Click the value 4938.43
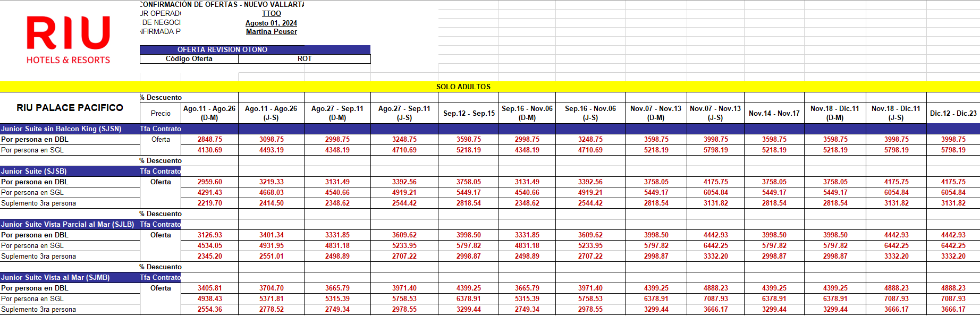The width and height of the screenshot is (980, 316). [210, 299]
